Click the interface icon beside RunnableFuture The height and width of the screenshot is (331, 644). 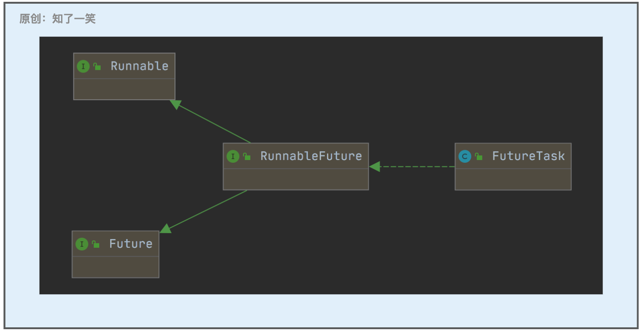pyautogui.click(x=233, y=156)
